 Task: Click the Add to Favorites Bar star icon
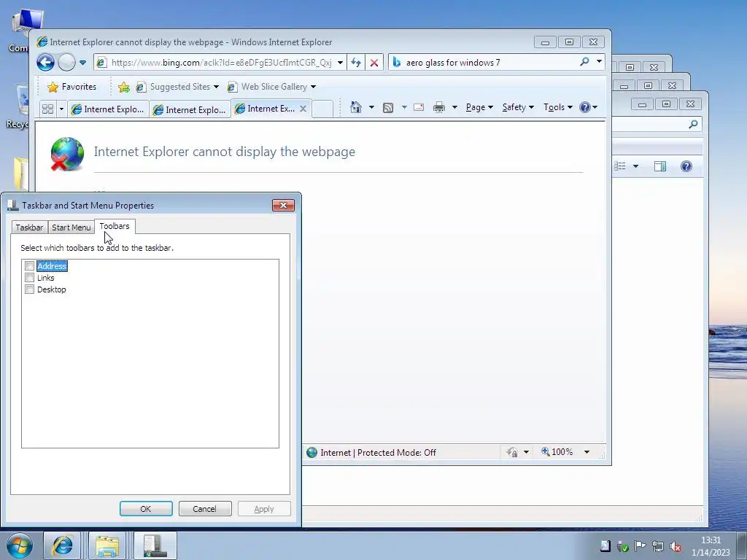[124, 87]
